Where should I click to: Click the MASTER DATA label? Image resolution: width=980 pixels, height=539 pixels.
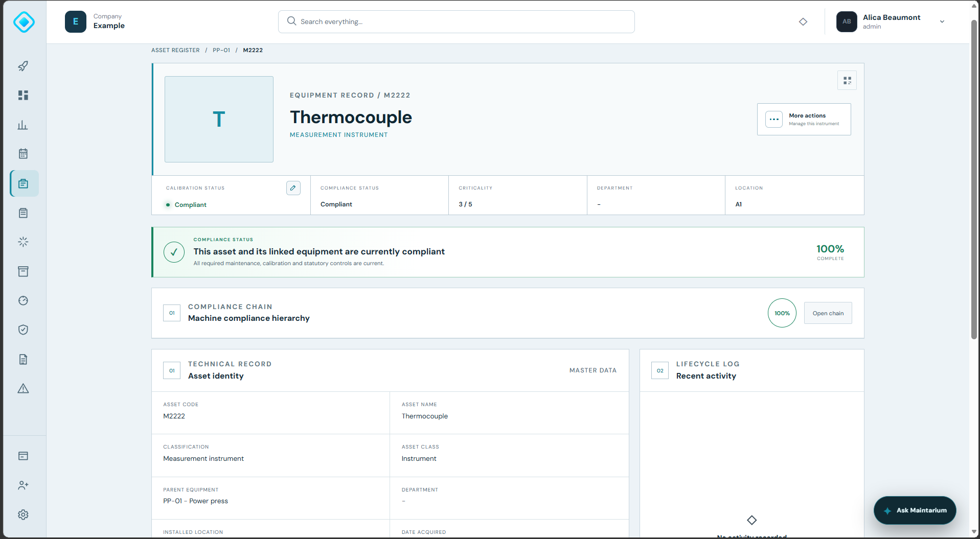point(593,370)
